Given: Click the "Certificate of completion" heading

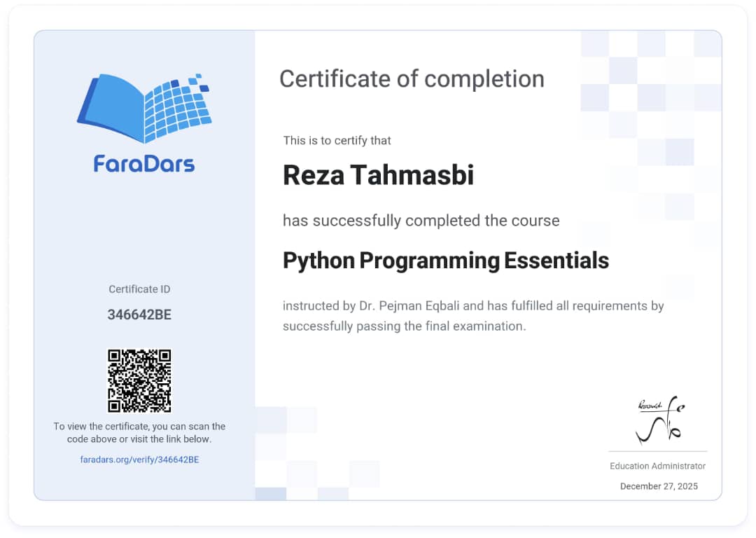Looking at the screenshot, I should 412,79.
